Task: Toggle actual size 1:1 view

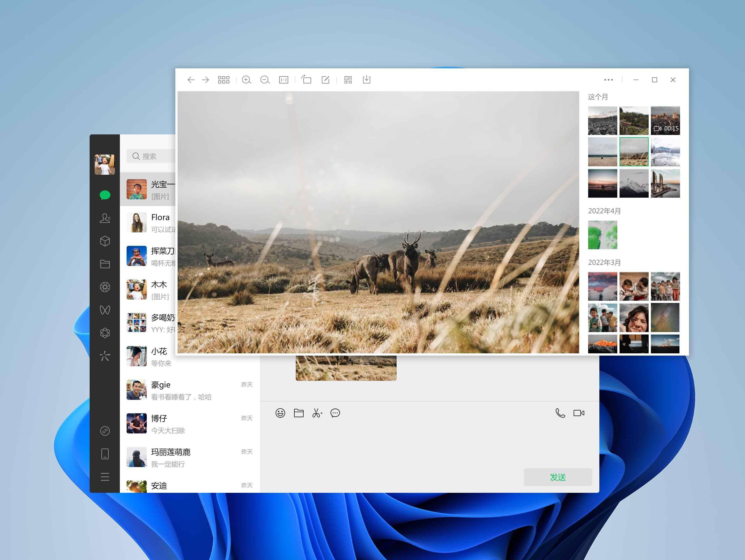Action: (284, 80)
